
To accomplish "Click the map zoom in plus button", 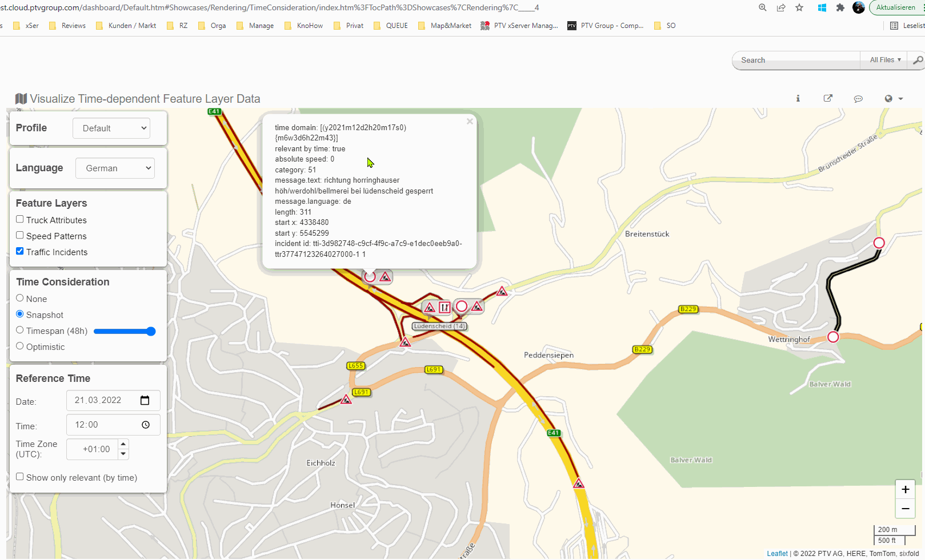I will (x=905, y=490).
